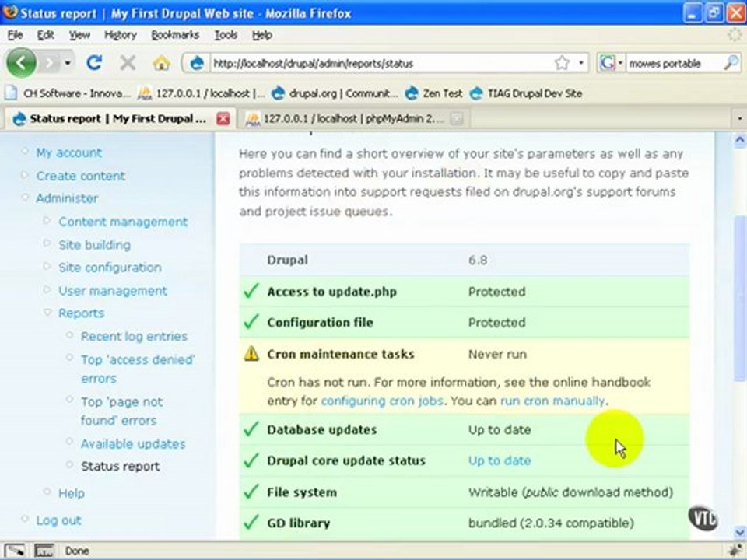Open Top 'page not found' errors report
747x560 pixels.
(121, 411)
